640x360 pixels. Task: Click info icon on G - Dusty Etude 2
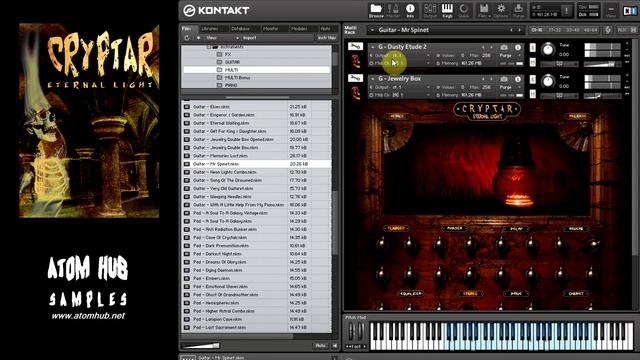click(x=518, y=47)
